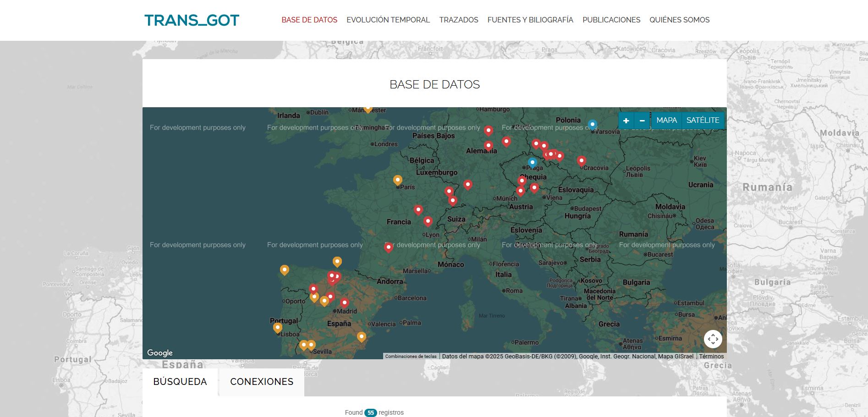Viewport: 868px width, 417px height.
Task: Open FUENTES Y BILIOGRAFÍA section
Action: pos(530,20)
